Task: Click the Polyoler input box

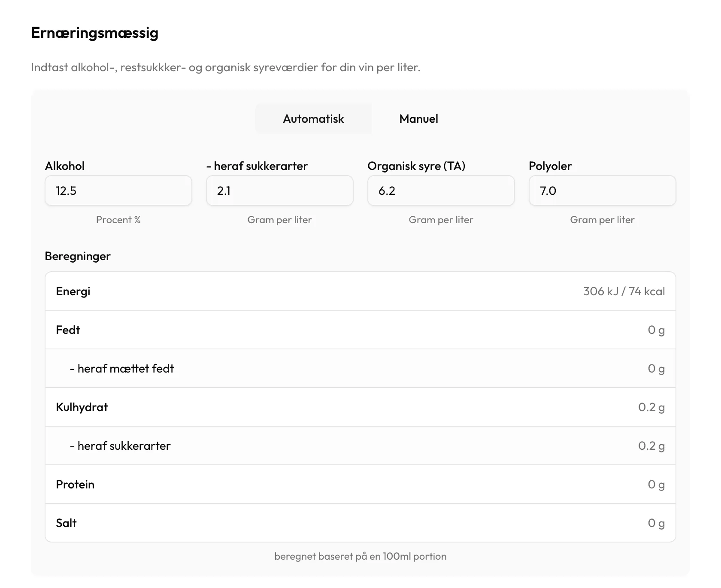Action: pos(603,191)
